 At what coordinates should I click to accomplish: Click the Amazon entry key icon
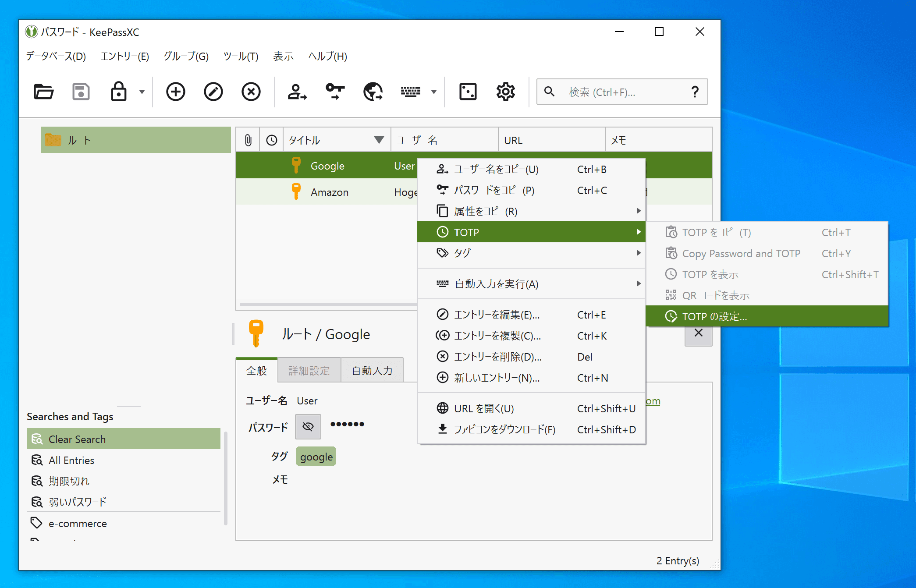tap(296, 192)
